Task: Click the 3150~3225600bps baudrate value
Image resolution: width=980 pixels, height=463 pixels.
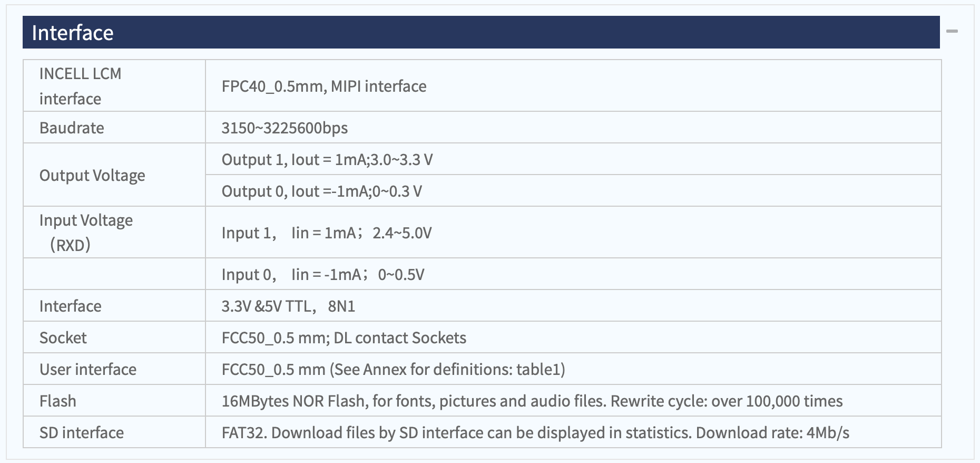Action: click(285, 128)
